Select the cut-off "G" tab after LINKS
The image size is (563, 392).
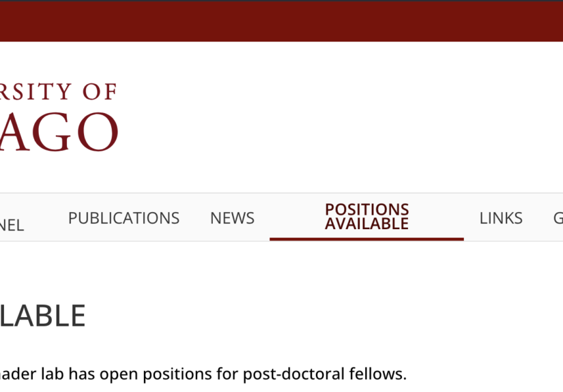558,218
